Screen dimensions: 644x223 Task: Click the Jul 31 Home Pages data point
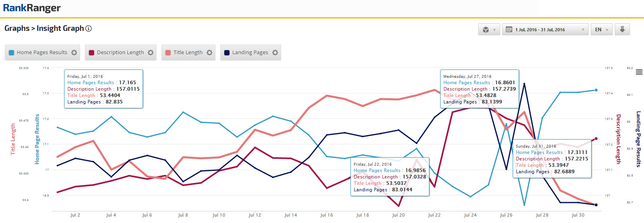(x=596, y=90)
